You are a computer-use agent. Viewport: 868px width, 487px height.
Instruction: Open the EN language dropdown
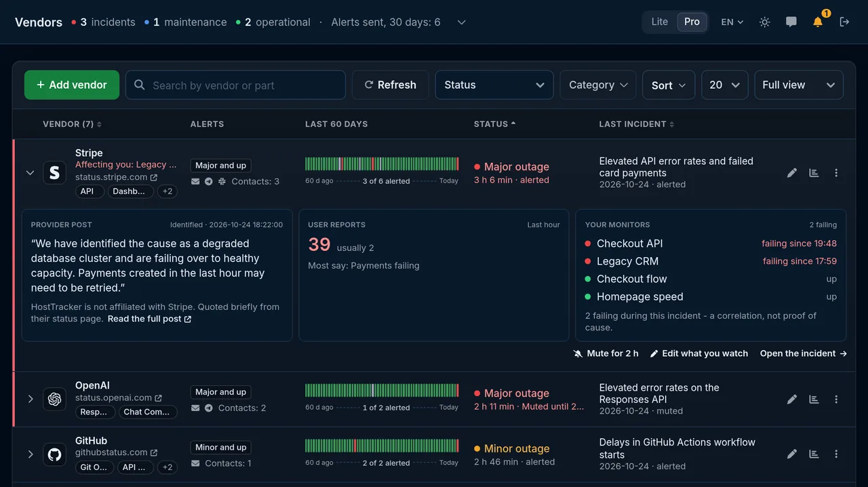(732, 22)
